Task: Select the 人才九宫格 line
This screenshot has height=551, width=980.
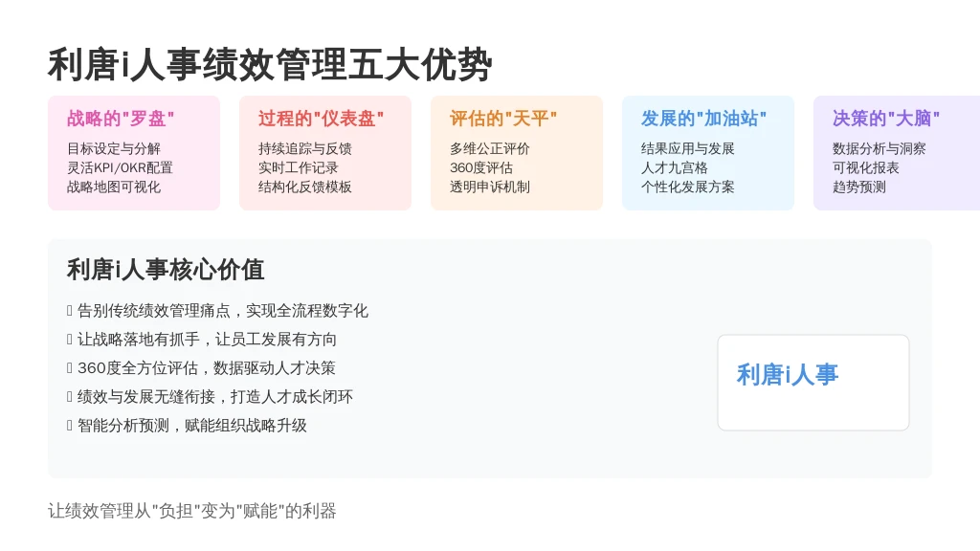Action: (x=675, y=167)
